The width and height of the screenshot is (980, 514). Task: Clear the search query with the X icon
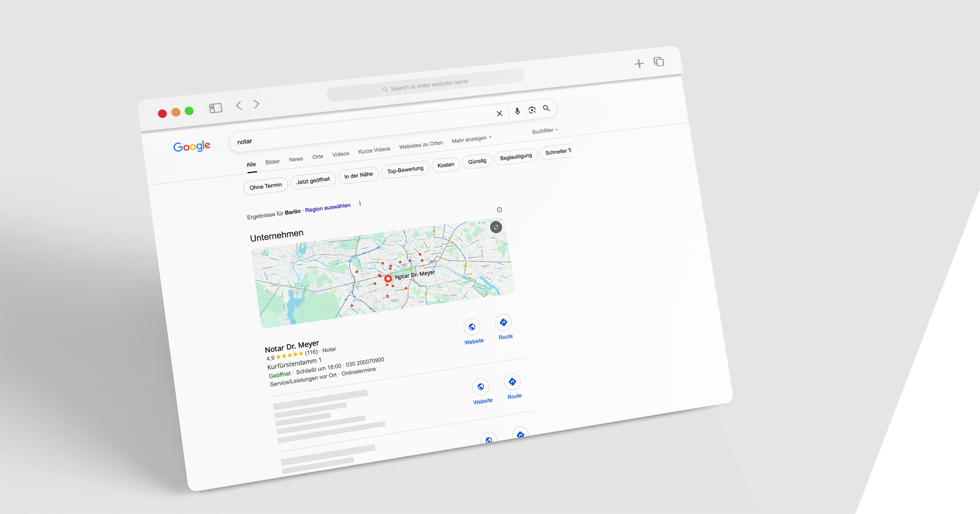click(x=499, y=113)
